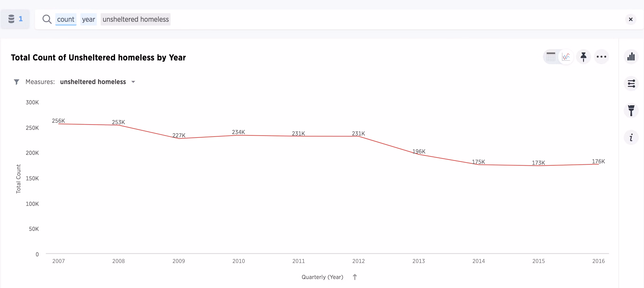Click the filter funnel icon beside Measures

(17, 82)
